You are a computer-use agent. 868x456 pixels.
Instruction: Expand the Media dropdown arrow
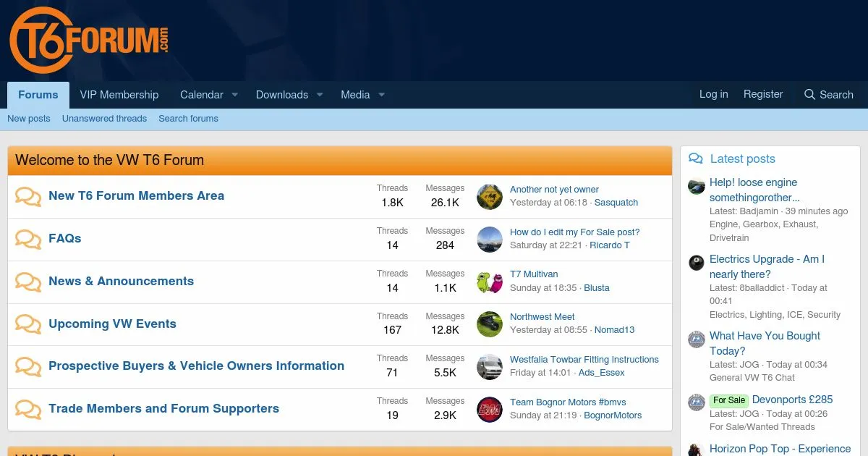(381, 95)
